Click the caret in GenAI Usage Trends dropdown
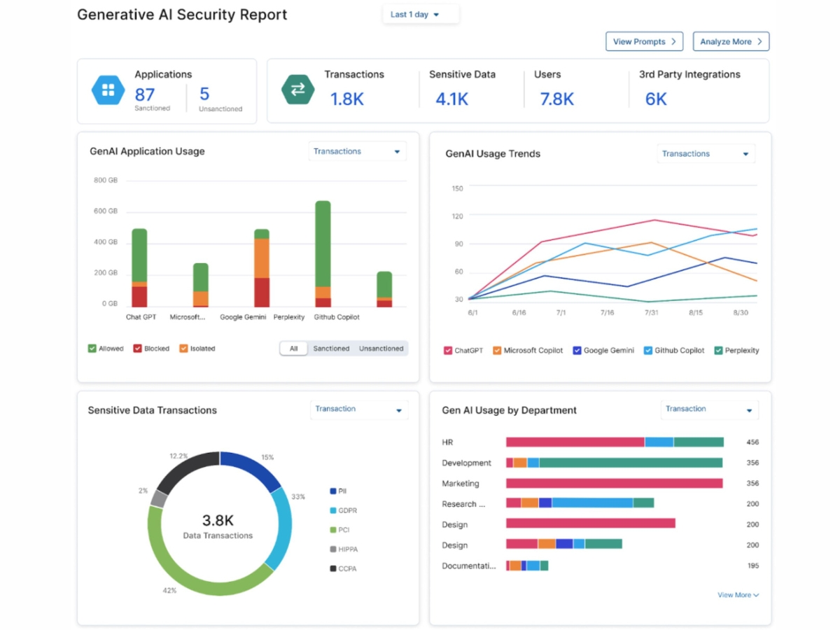 [745, 154]
